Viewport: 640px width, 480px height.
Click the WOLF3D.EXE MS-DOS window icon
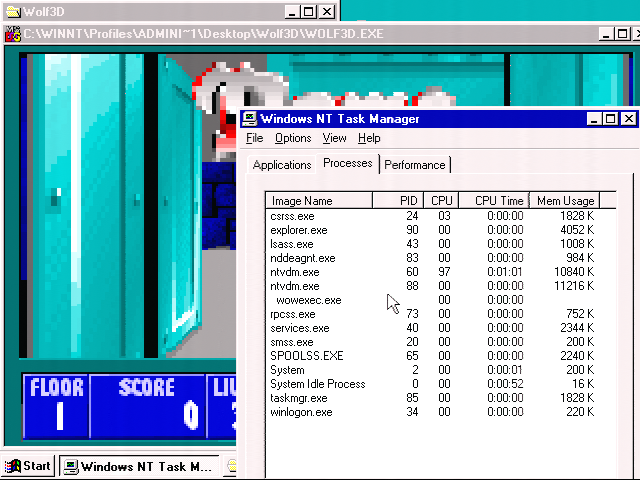coord(13,34)
